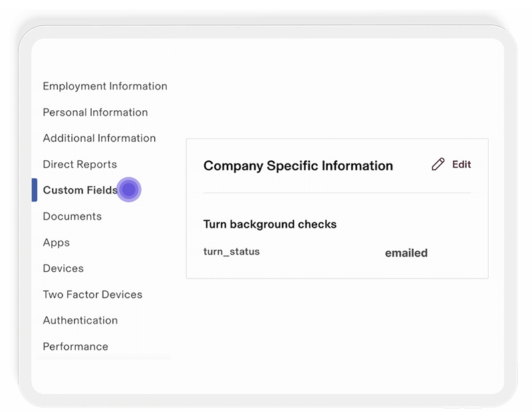Go to the Apps section
This screenshot has height=412, width=532.
(56, 242)
